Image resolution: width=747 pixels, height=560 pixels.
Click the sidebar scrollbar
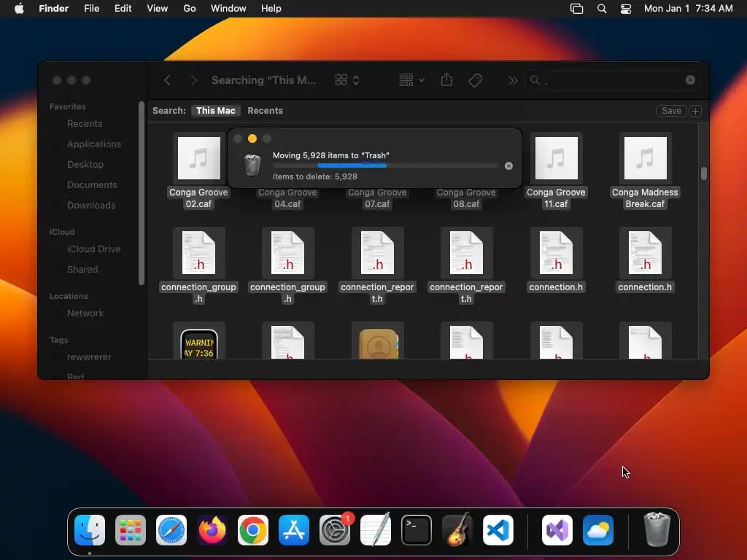[x=142, y=192]
